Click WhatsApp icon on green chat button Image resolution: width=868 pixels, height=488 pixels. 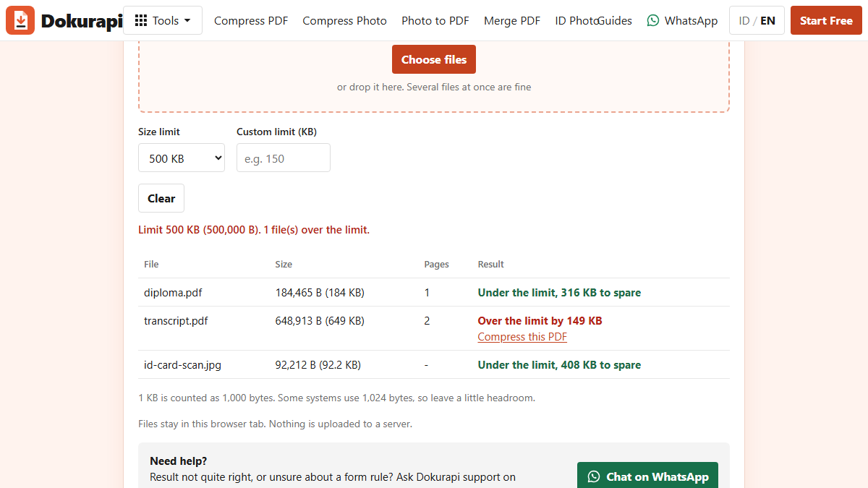point(594,476)
